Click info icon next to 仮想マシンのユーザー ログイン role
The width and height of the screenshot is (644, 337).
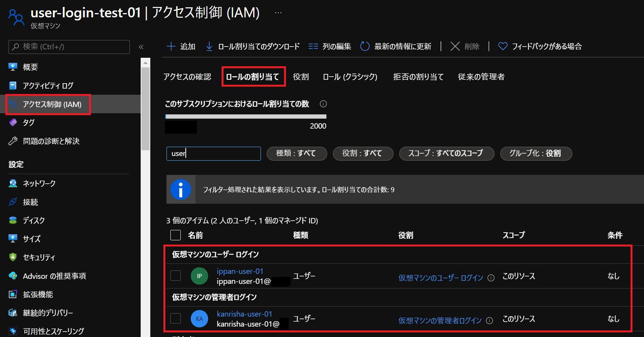[491, 278]
